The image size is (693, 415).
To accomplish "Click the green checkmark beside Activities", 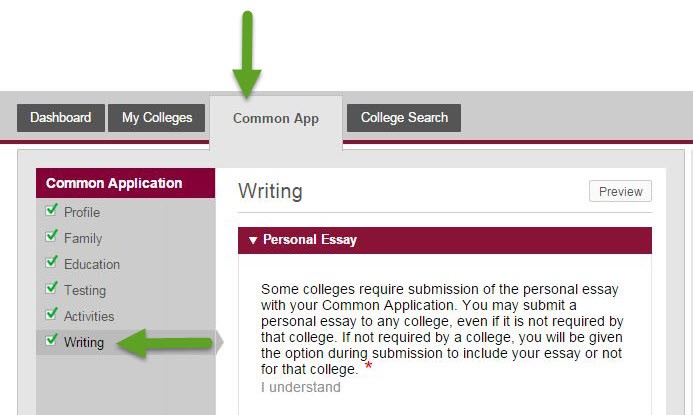I will (52, 315).
